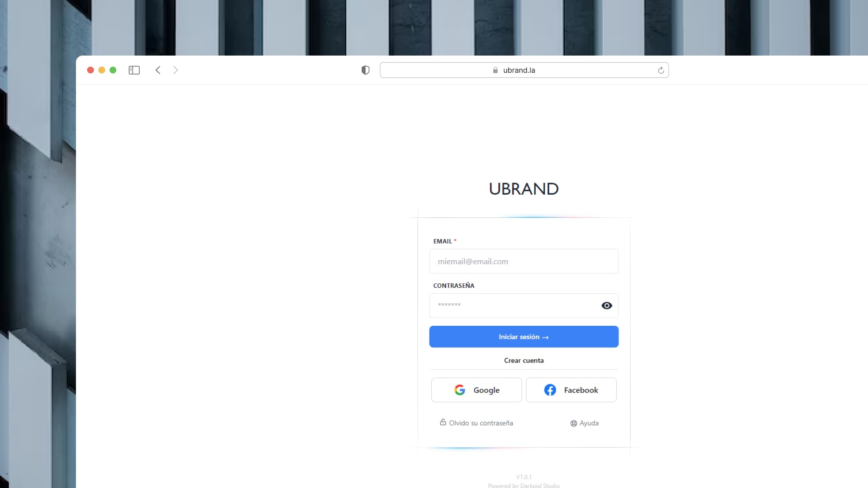Viewport: 868px width, 488px height.
Task: Click the padlock icon in address bar
Action: coord(495,70)
